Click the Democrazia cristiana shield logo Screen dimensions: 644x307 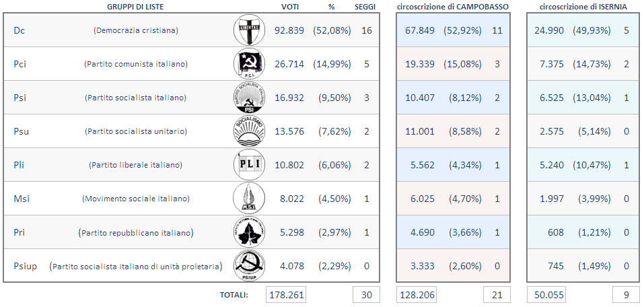click(x=249, y=30)
